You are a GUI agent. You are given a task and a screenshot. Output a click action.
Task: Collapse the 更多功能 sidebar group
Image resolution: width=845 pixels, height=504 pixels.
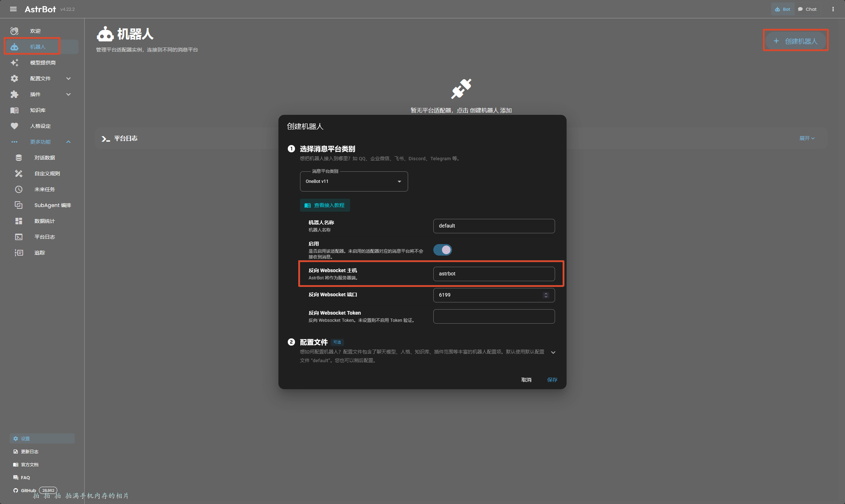[x=68, y=142]
